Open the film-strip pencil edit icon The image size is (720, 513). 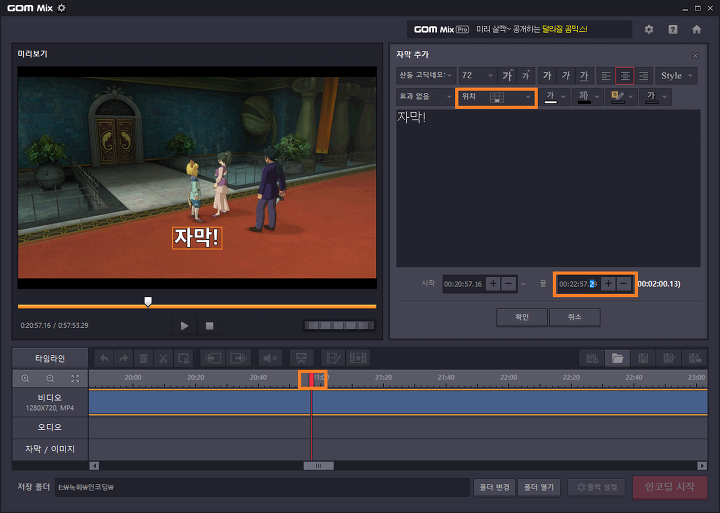point(333,358)
